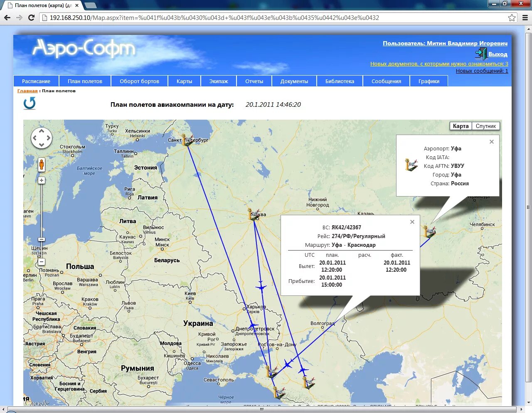The width and height of the screenshot is (532, 413).
Task: Click the route text Уфа - Краснодар
Action: click(x=354, y=245)
